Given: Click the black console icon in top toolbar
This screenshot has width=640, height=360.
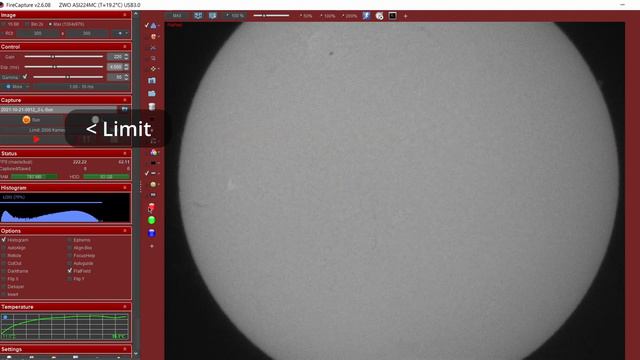Looking at the screenshot, I should (392, 16).
